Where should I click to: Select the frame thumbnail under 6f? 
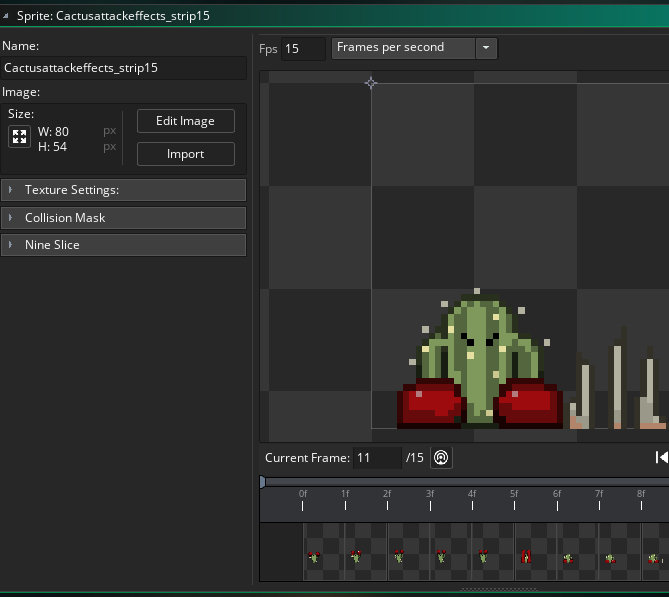click(x=578, y=552)
